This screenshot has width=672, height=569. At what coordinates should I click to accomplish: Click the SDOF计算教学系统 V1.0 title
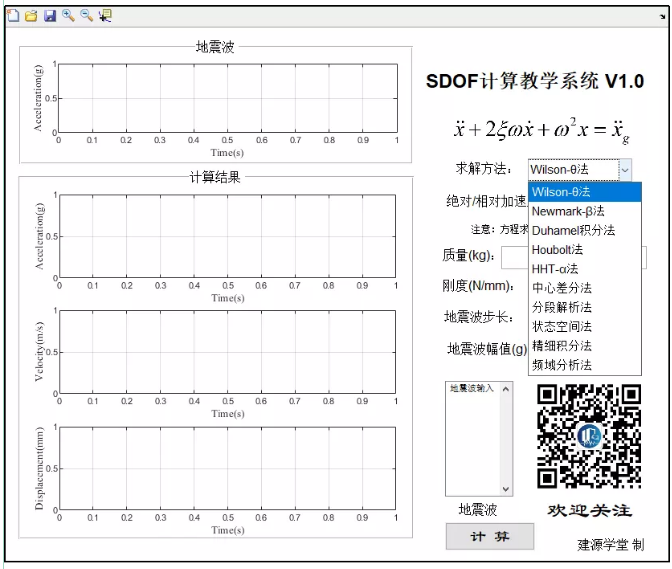[535, 81]
